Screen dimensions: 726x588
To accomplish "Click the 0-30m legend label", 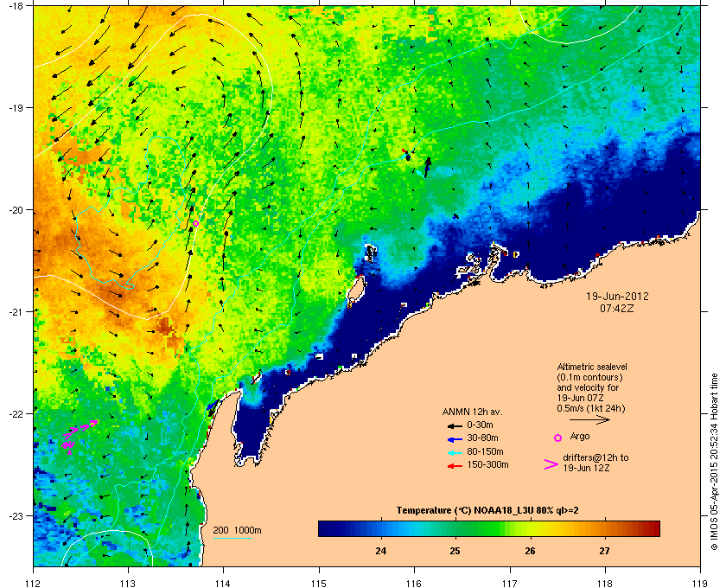I will click(480, 425).
